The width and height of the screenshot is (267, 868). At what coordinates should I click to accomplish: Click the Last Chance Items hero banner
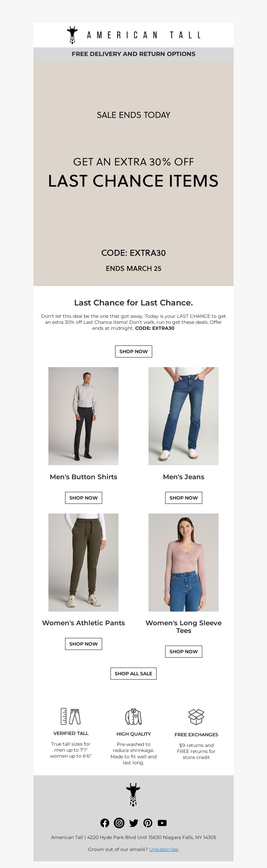tap(133, 173)
